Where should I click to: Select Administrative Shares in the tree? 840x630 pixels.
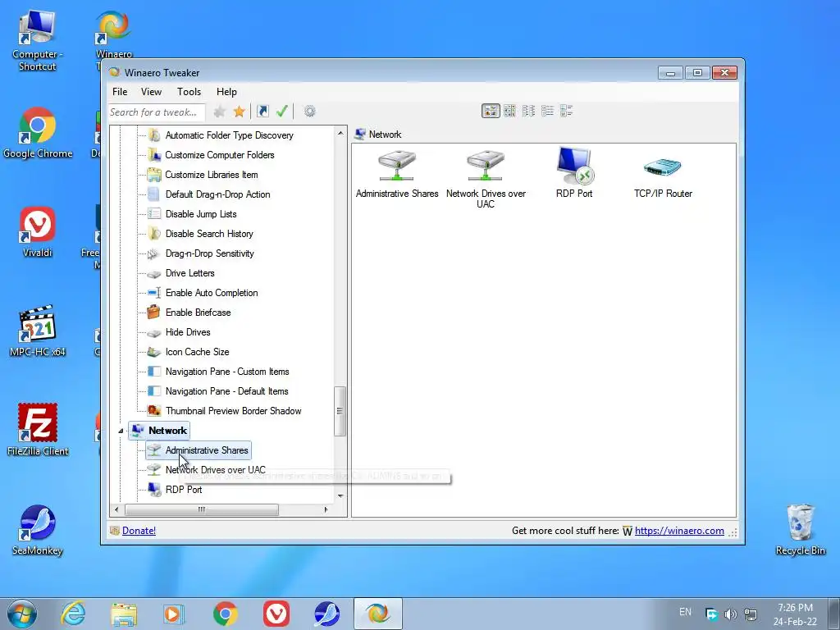tap(207, 450)
